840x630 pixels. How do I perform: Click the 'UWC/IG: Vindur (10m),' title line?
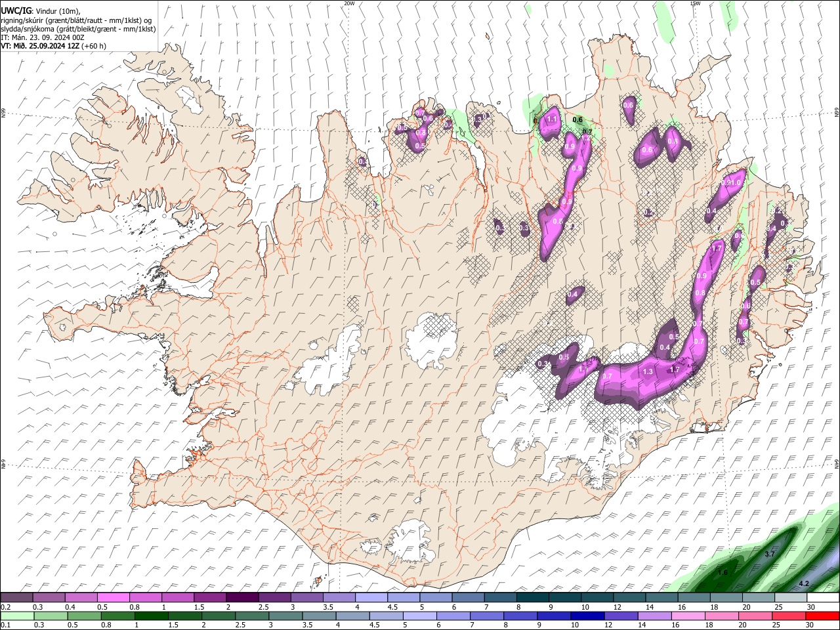pyautogui.click(x=40, y=11)
